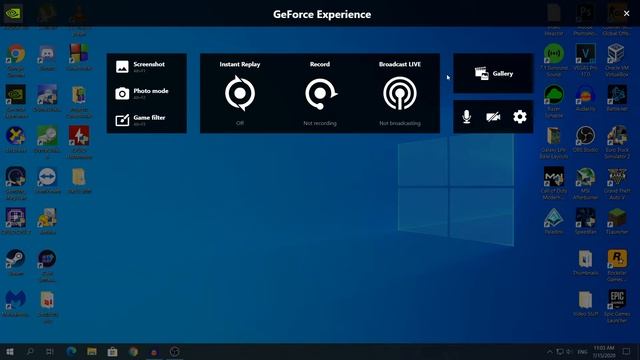This screenshot has width=640, height=360.
Task: Open the Paladins desktop shortcut
Action: [x=554, y=221]
